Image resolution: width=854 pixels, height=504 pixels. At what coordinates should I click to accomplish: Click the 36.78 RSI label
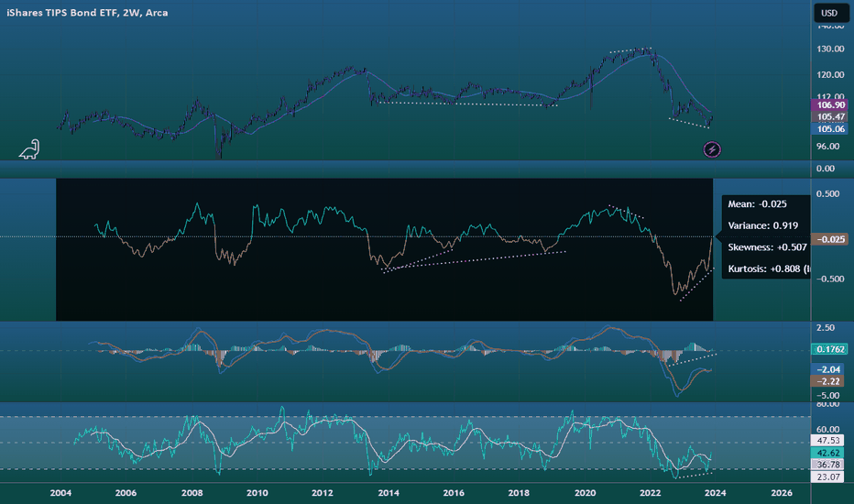coord(827,465)
